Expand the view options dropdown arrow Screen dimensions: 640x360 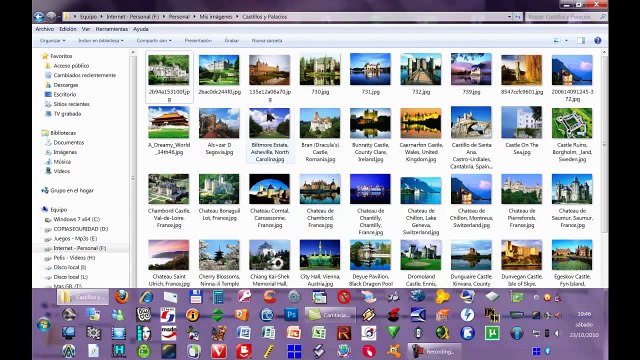tap(566, 40)
